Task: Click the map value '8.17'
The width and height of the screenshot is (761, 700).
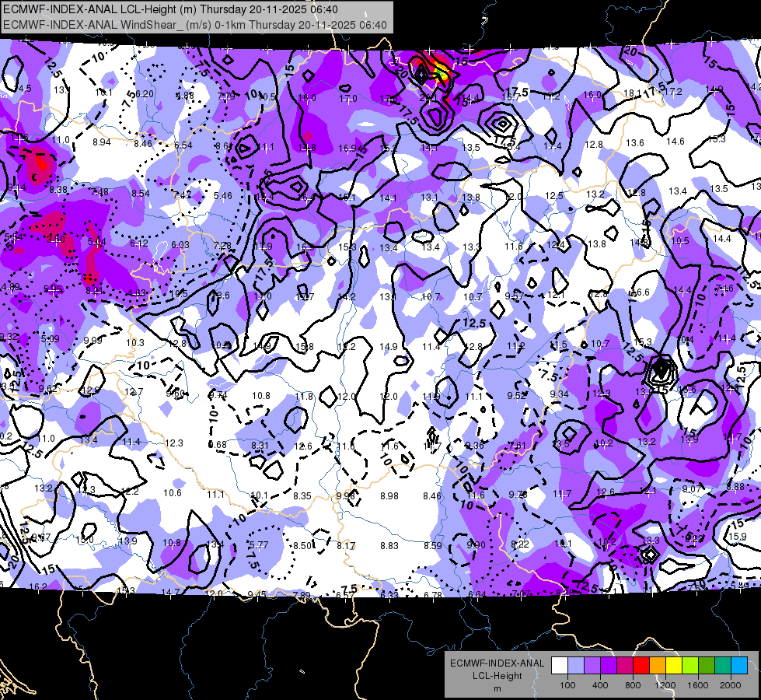Action: (x=346, y=546)
